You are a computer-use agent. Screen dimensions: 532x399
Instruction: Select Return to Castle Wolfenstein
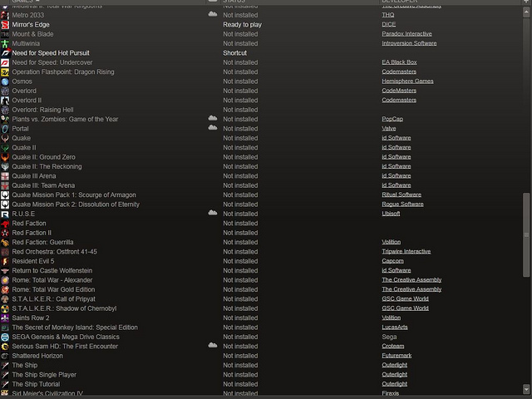(52, 271)
